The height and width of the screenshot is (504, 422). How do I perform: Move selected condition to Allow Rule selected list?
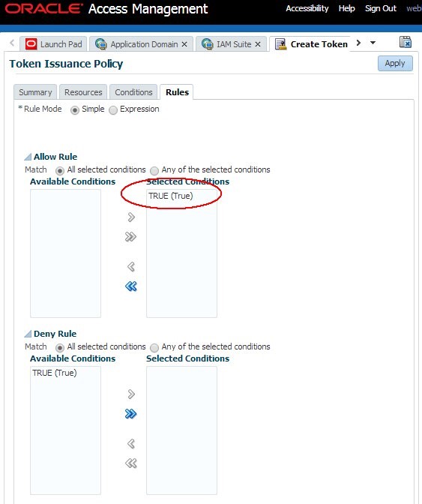[131, 217]
